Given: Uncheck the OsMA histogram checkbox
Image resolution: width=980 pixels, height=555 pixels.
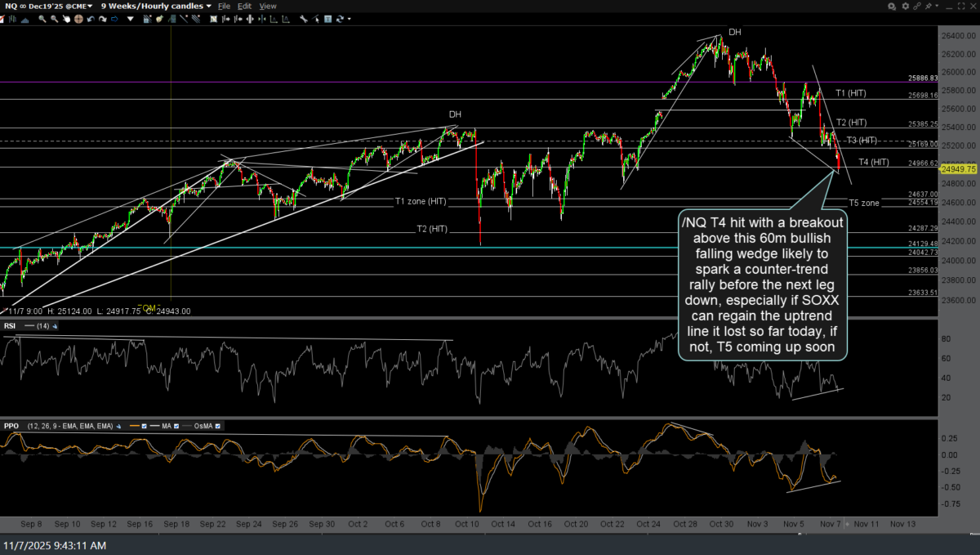Looking at the screenshot, I should pos(218,426).
